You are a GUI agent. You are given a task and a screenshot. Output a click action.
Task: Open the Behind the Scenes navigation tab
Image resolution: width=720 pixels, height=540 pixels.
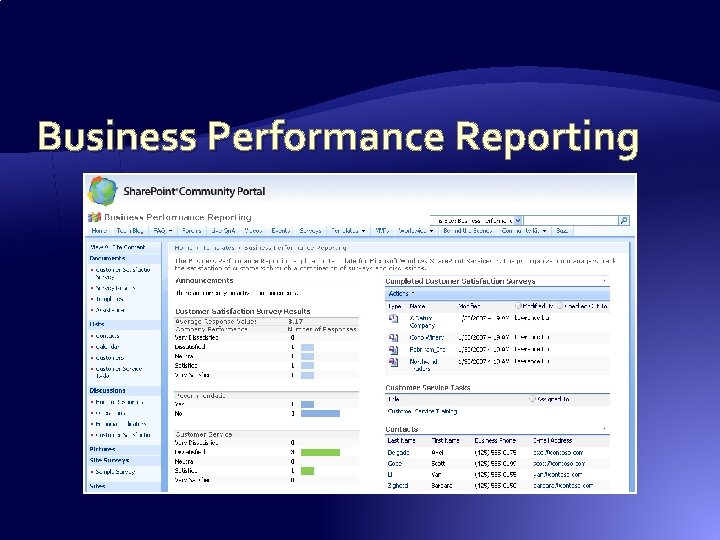coord(467,231)
